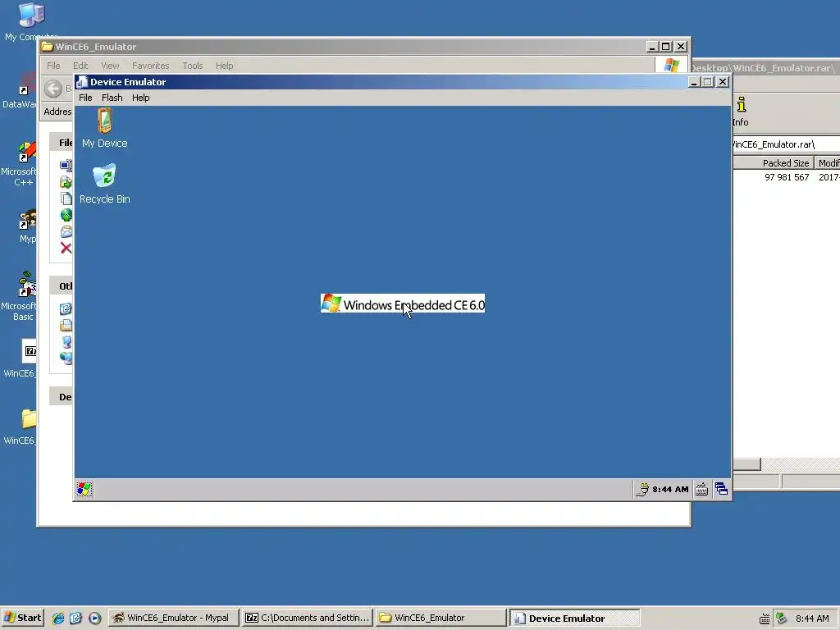
Task: Click the Device Emulator taskbar button
Action: tap(573, 618)
